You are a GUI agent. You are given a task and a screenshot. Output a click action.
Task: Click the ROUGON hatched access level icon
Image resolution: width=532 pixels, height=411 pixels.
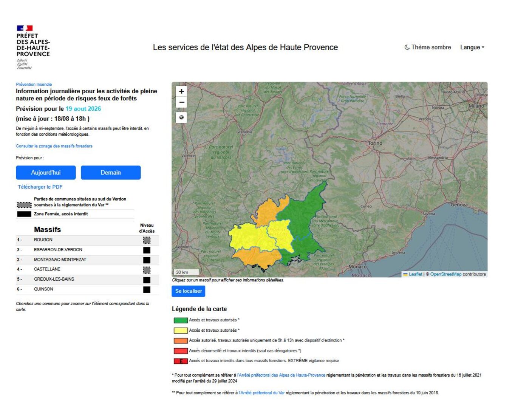tap(147, 240)
